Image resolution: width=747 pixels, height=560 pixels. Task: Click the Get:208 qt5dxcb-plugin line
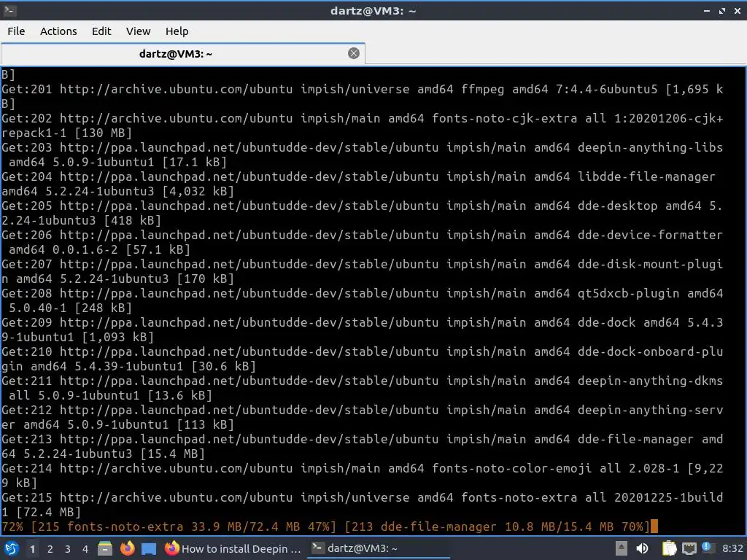(x=362, y=300)
